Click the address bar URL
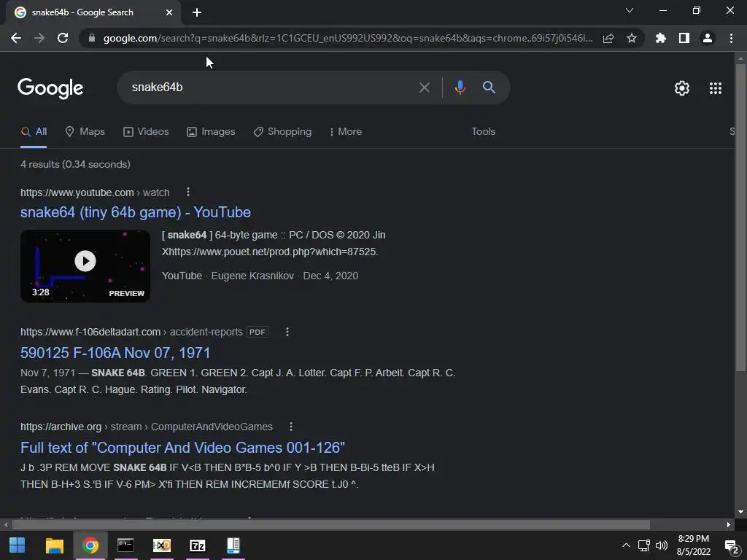Image resolution: width=747 pixels, height=560 pixels. point(348,38)
